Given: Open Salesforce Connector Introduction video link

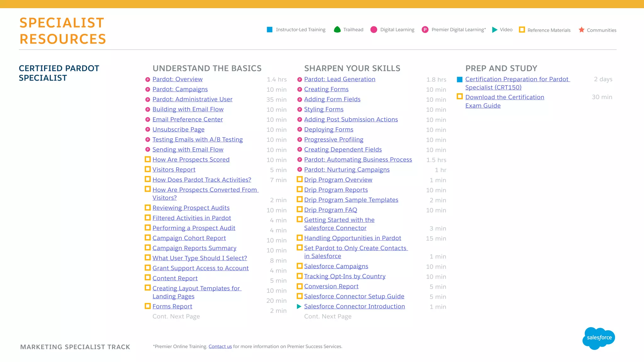Looking at the screenshot, I should 355,306.
